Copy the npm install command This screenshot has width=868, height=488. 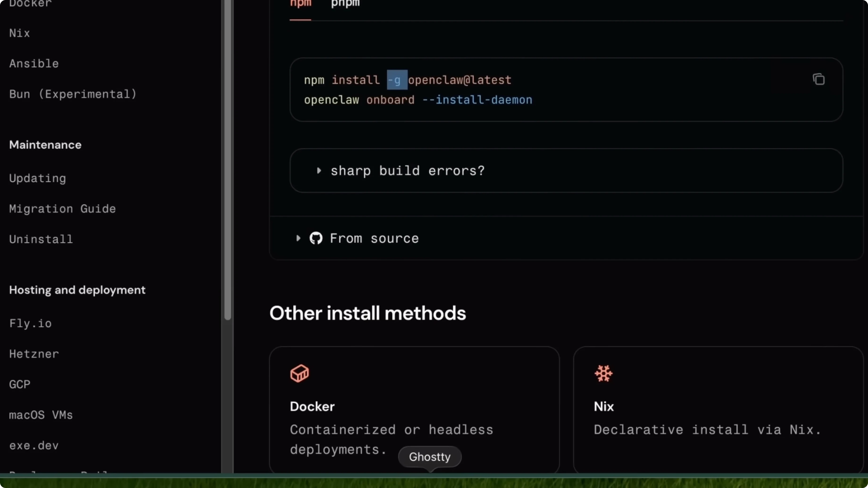818,79
